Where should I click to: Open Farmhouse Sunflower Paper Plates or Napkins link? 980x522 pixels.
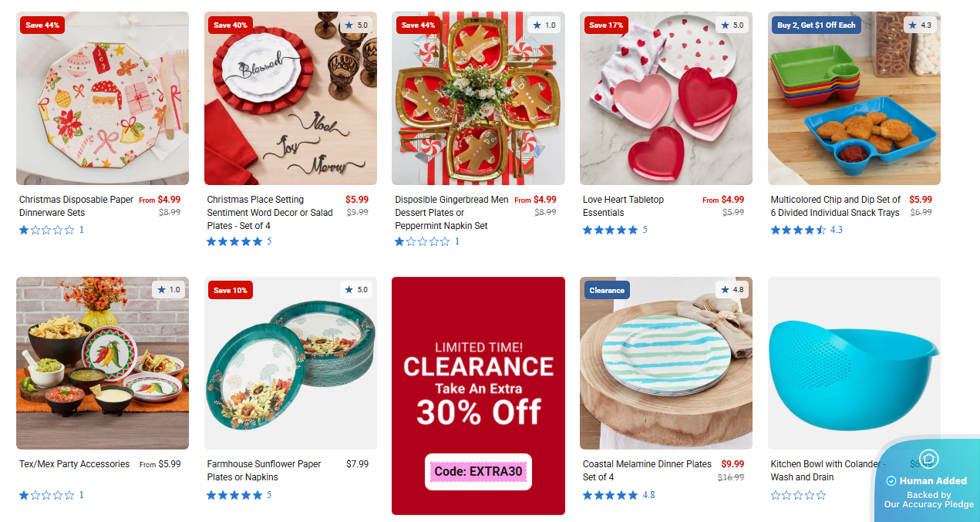pyautogui.click(x=264, y=470)
